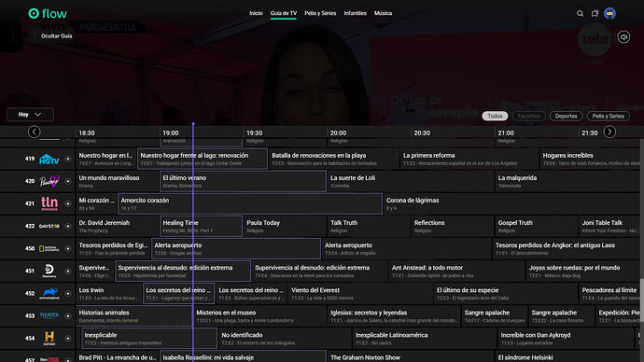644x362 pixels.
Task: Select the Discovery channel logo
Action: [49, 271]
